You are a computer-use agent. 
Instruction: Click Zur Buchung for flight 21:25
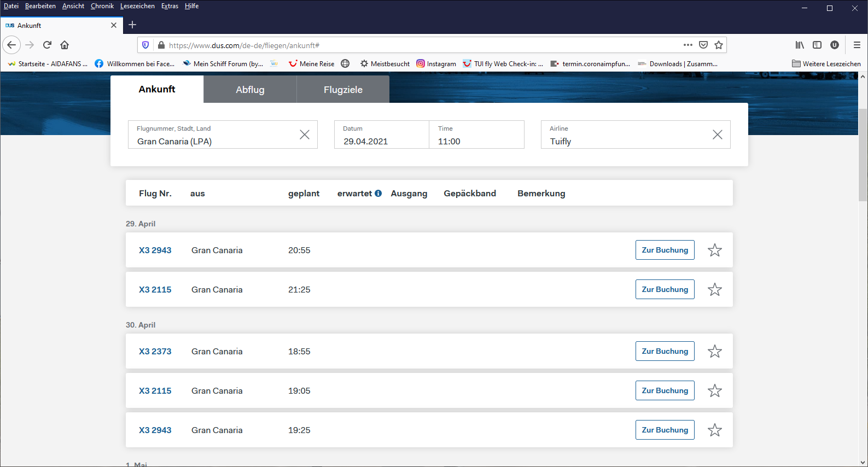coord(665,289)
